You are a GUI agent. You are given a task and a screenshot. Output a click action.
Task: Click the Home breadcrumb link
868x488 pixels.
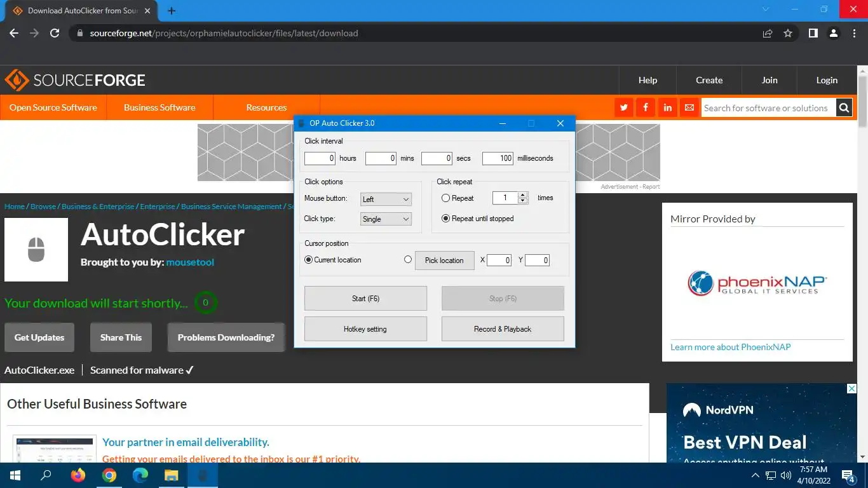click(15, 207)
